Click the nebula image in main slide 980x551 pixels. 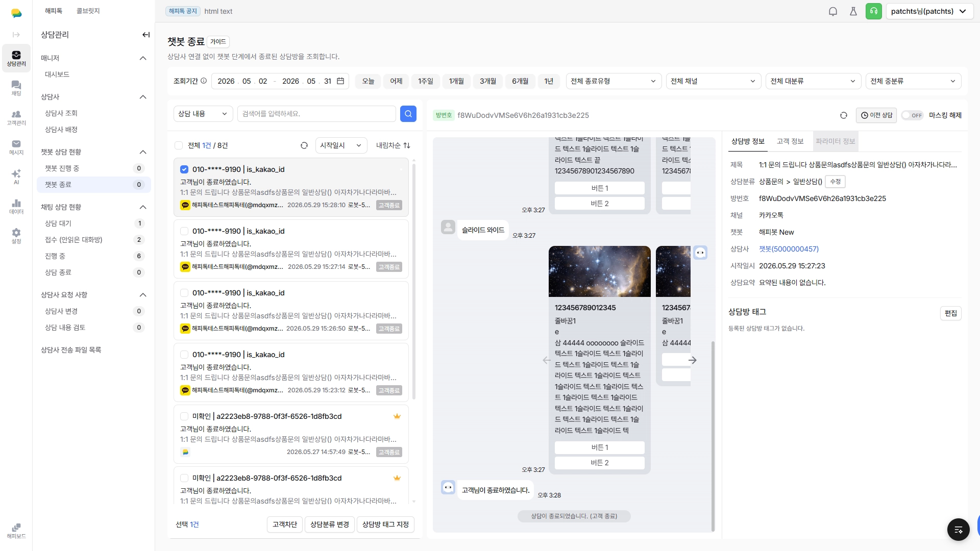click(x=600, y=271)
